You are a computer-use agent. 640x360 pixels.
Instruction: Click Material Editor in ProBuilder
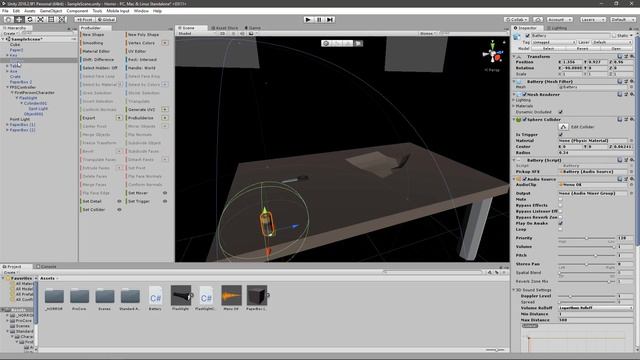tap(96, 51)
